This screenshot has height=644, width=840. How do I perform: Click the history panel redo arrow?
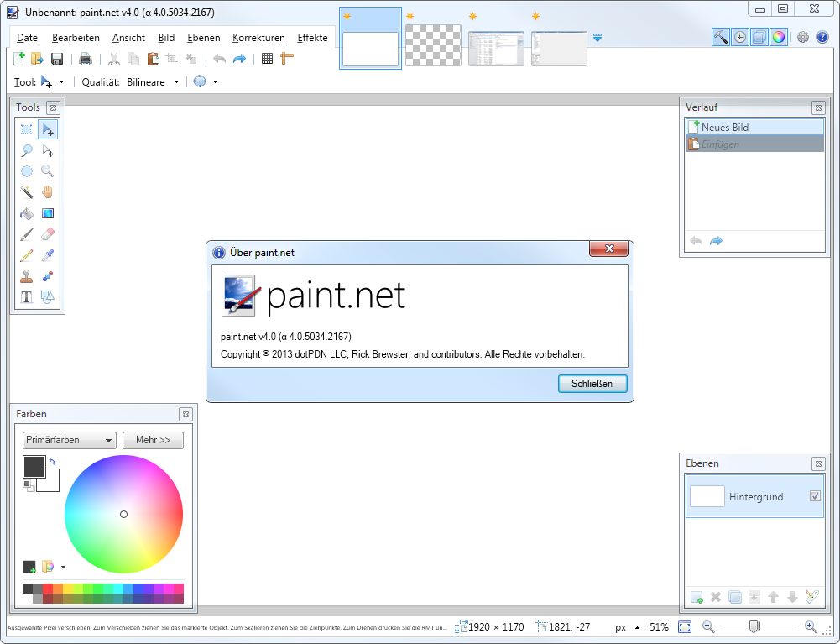716,241
